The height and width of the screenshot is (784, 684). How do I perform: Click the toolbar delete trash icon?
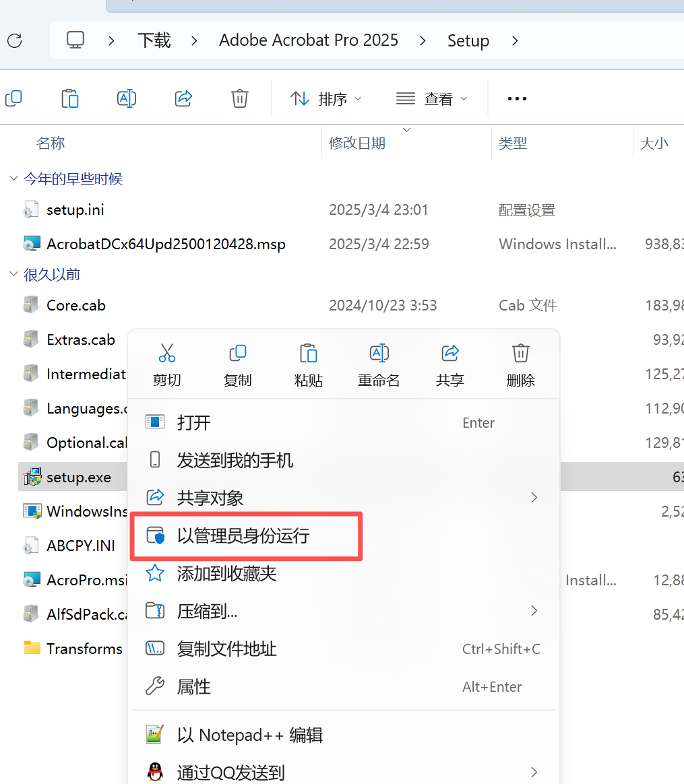240,98
